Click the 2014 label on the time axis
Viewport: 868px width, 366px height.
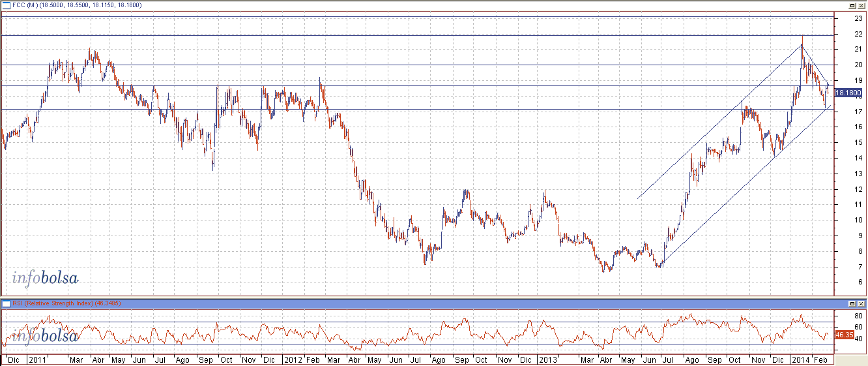[x=801, y=360]
